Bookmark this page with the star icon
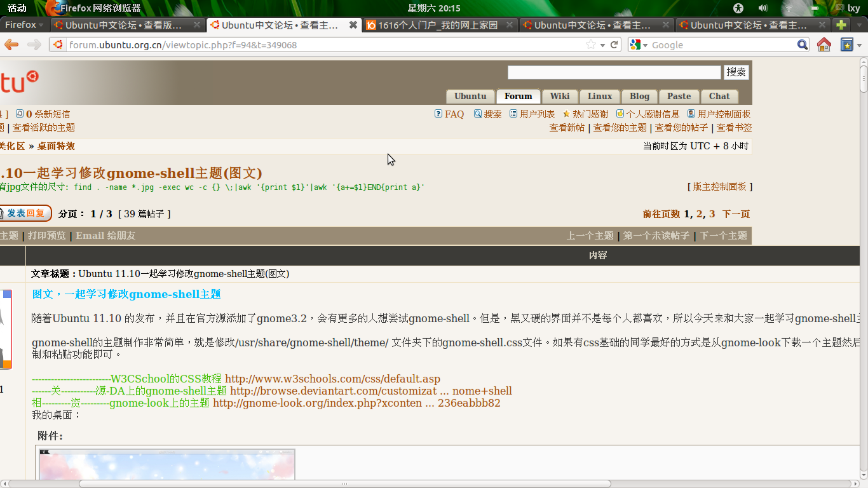The width and height of the screenshot is (868, 488). point(591,44)
